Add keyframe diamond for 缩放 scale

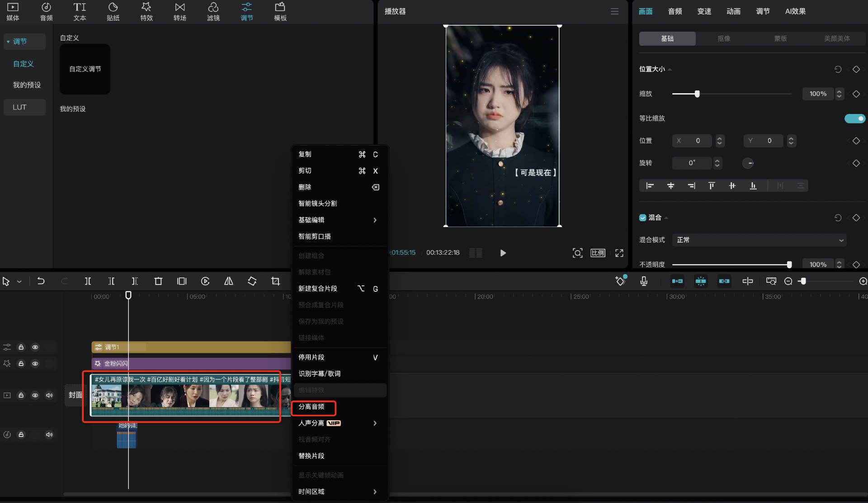tap(856, 94)
